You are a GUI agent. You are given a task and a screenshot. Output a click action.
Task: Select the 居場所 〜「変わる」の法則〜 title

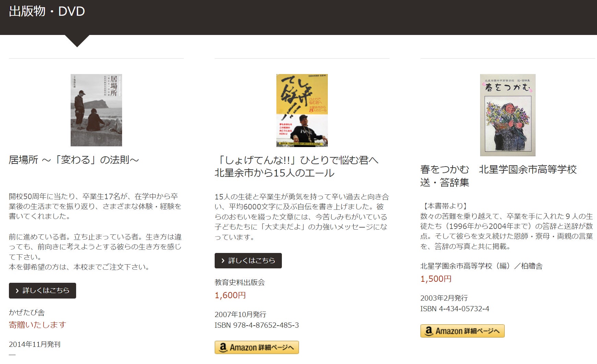tap(74, 160)
